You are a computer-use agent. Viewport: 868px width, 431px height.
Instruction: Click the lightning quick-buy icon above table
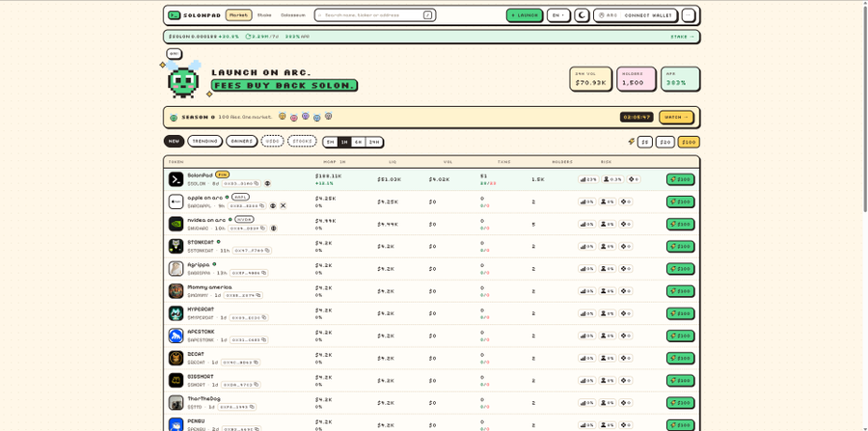[631, 142]
